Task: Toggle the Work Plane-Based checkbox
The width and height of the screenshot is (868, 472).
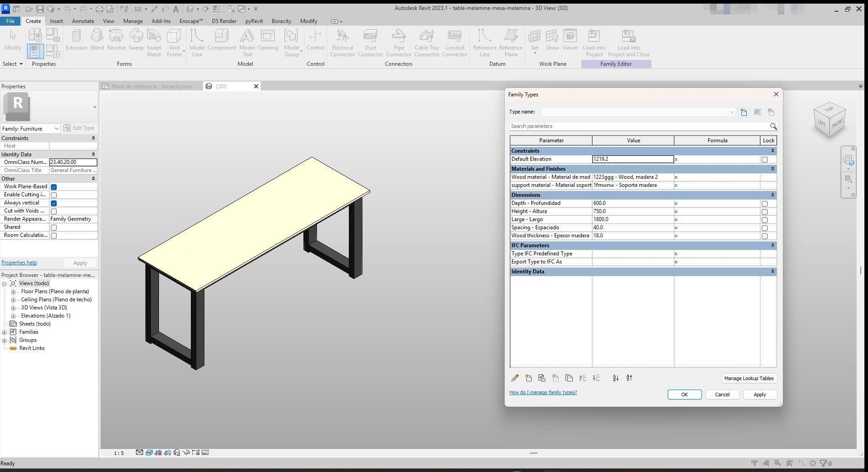Action: click(54, 187)
